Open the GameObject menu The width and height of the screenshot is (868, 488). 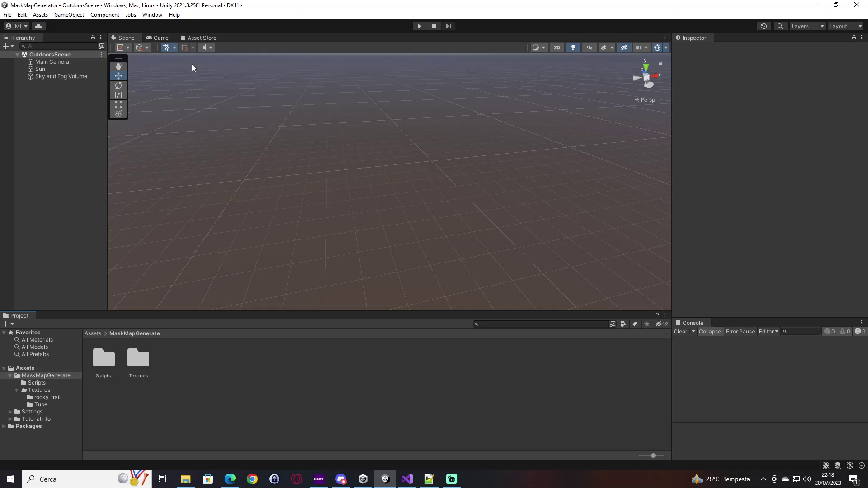tap(69, 15)
